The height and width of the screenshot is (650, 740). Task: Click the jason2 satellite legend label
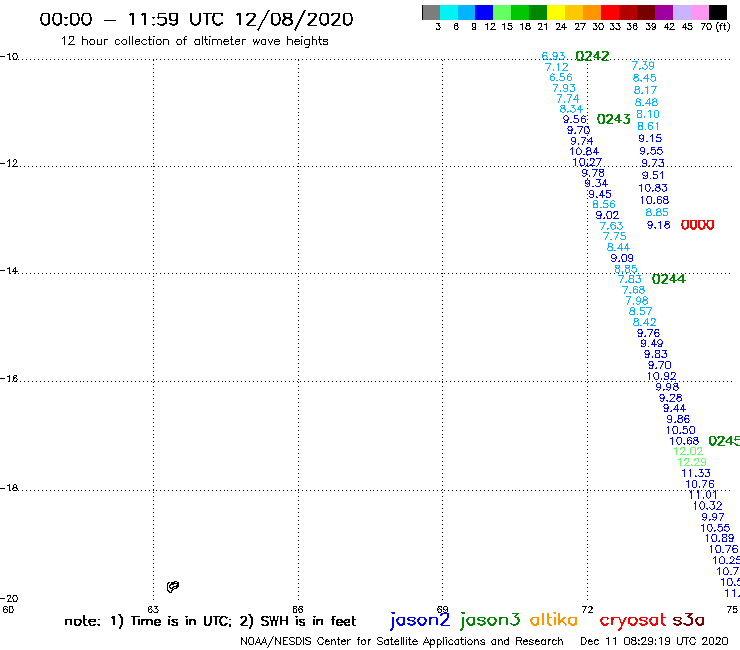[x=420, y=621]
